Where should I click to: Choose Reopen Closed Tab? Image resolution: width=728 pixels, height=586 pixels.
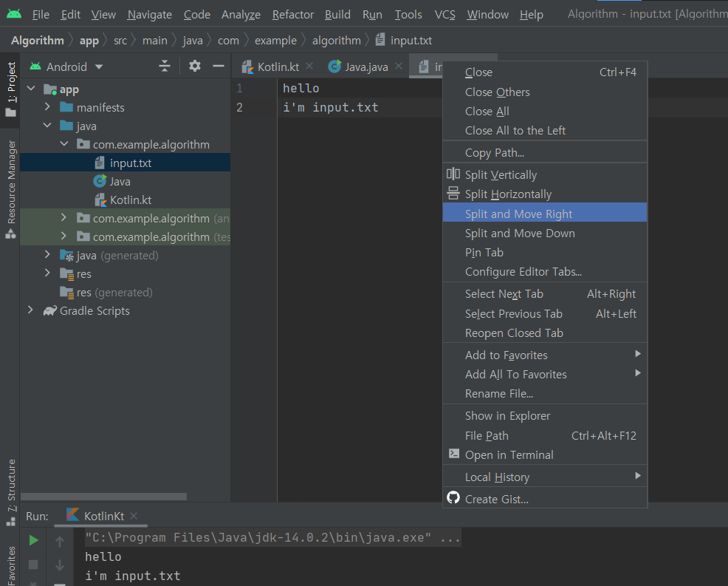(545, 333)
